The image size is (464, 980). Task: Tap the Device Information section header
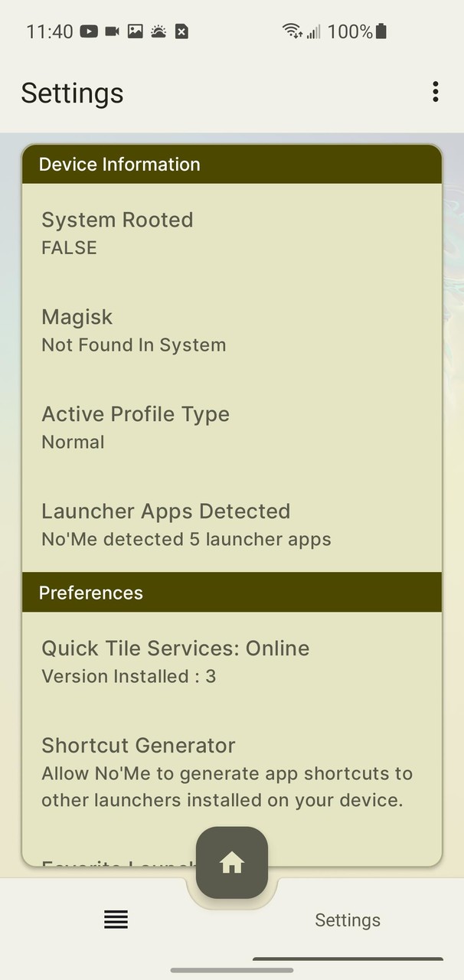231,164
